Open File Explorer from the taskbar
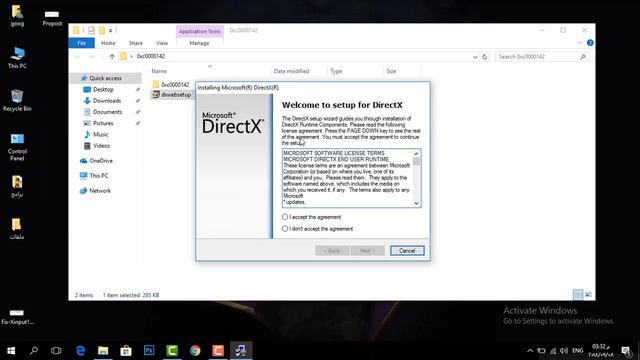Screen dimensions: 640x360 (x=103, y=350)
